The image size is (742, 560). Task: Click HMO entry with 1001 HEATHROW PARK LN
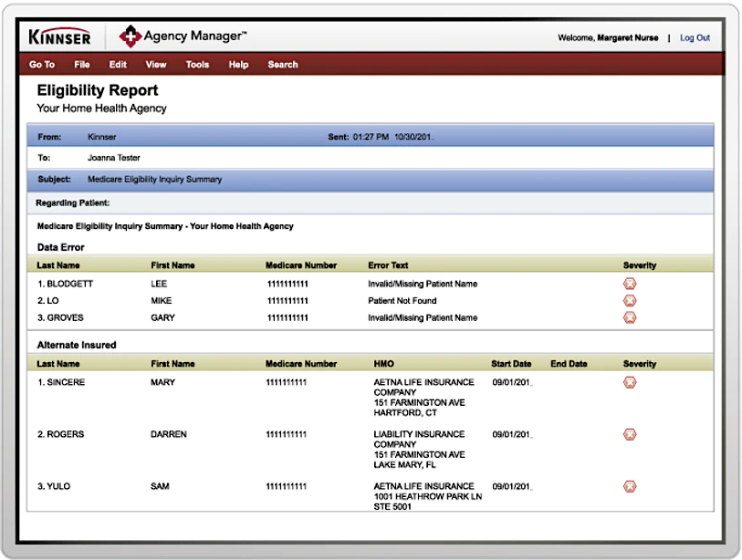428,496
